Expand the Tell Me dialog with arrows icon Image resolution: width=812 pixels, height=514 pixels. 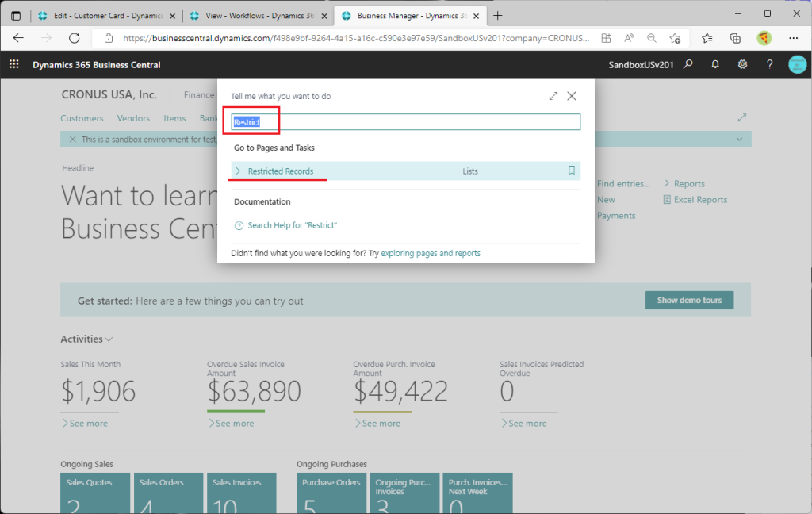[x=553, y=96]
